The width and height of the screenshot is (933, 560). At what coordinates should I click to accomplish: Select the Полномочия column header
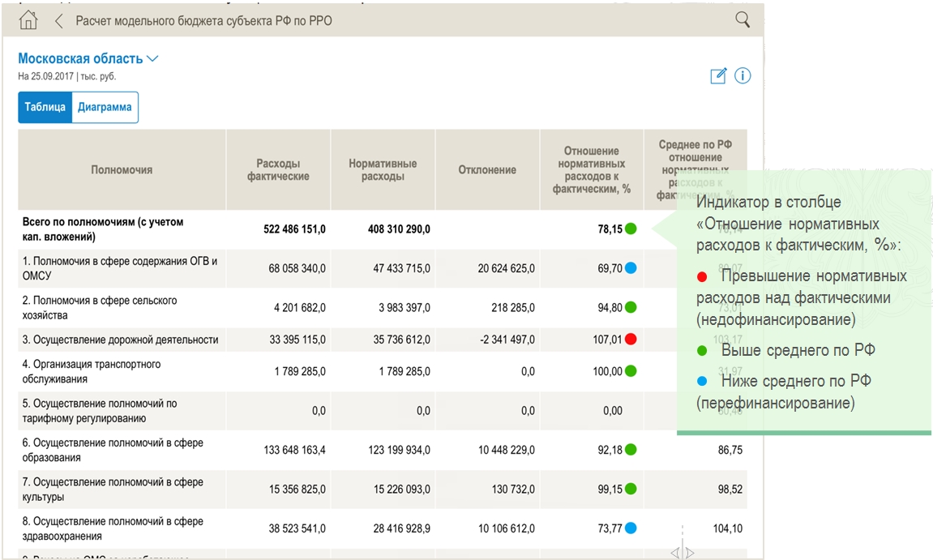point(122,169)
